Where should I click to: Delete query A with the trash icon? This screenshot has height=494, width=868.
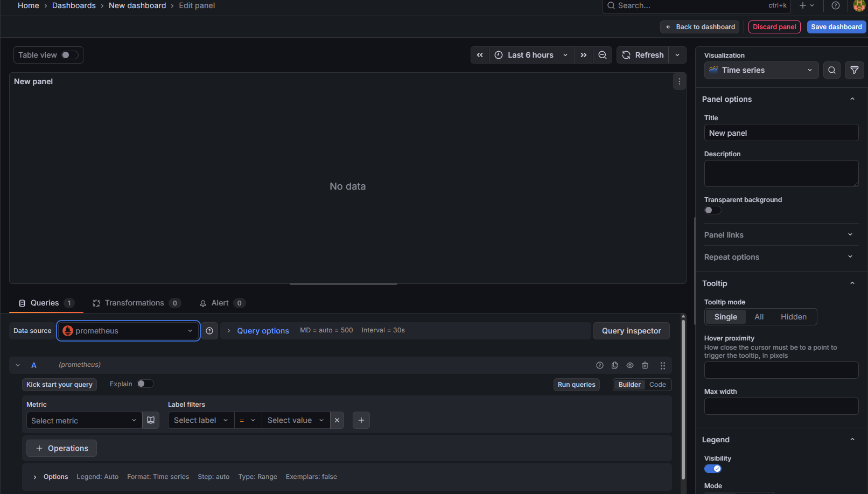coord(645,365)
